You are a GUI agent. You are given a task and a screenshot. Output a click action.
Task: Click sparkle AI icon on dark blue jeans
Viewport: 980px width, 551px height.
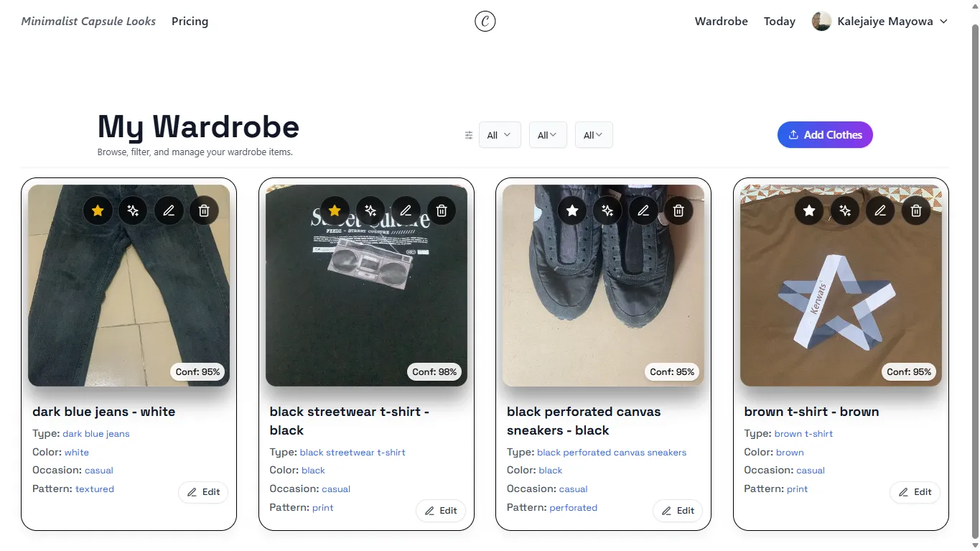pyautogui.click(x=133, y=210)
